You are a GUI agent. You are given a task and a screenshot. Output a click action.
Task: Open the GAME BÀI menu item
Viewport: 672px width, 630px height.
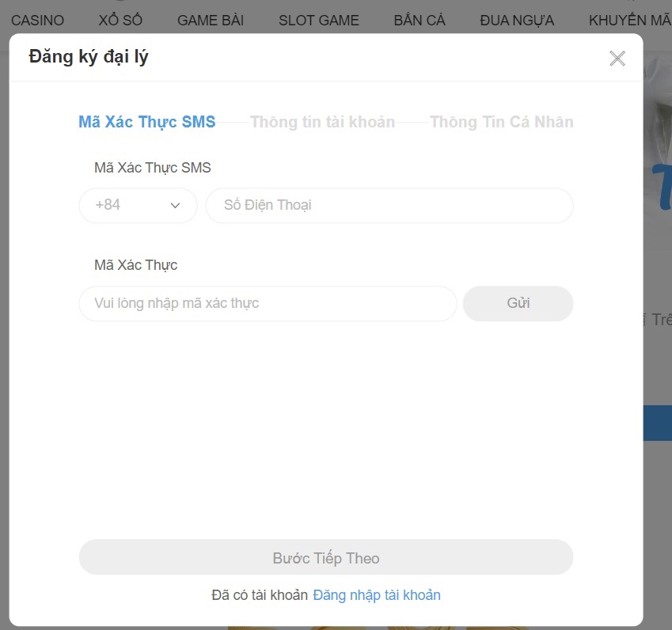[x=211, y=20]
